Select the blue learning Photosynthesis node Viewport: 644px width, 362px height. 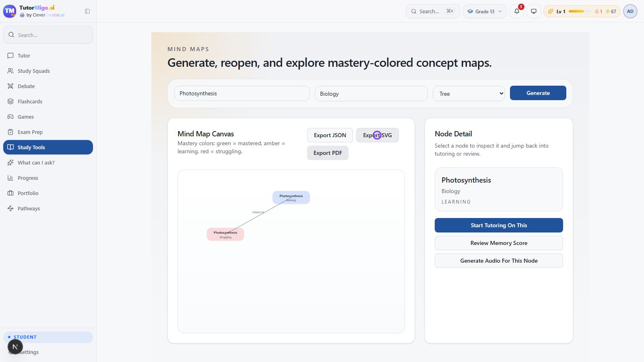coord(291,197)
